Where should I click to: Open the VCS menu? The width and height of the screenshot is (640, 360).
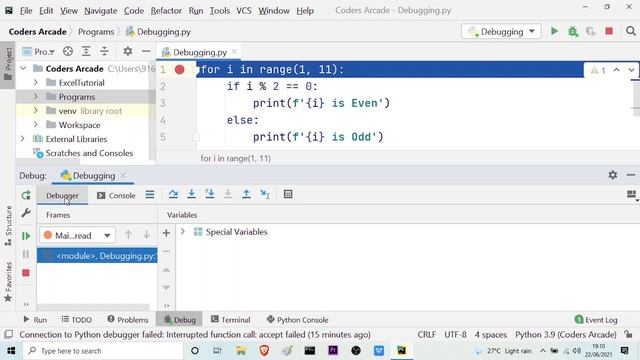click(244, 11)
